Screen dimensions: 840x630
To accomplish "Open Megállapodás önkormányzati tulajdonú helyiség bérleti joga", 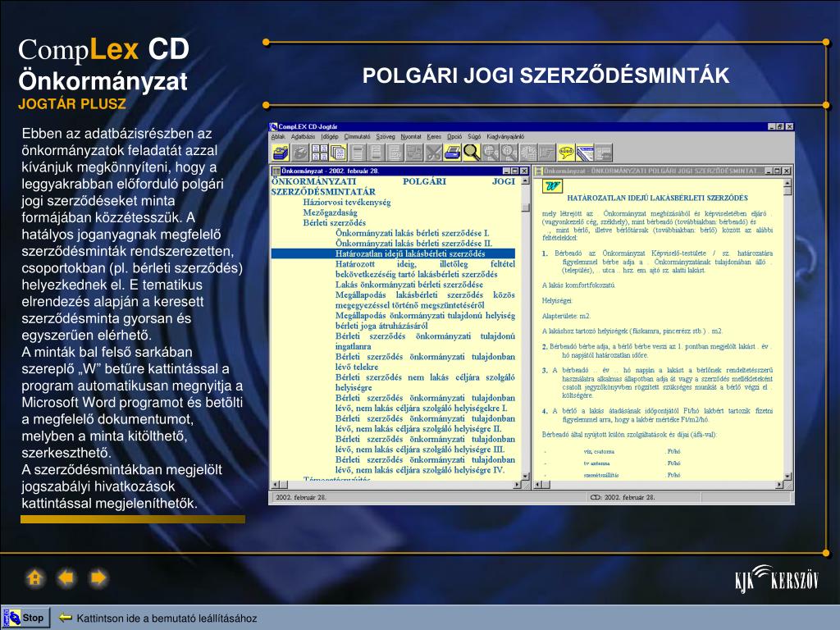I will (x=425, y=321).
